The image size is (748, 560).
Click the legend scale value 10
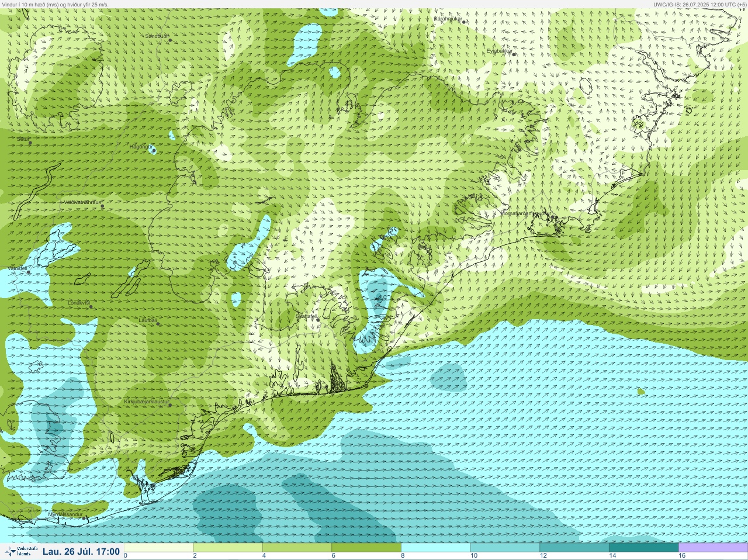point(474,556)
